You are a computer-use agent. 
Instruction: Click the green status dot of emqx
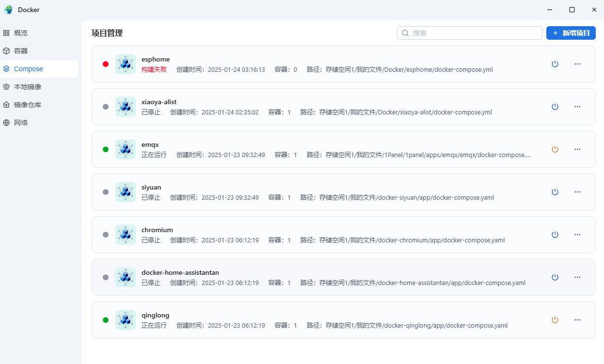click(106, 149)
